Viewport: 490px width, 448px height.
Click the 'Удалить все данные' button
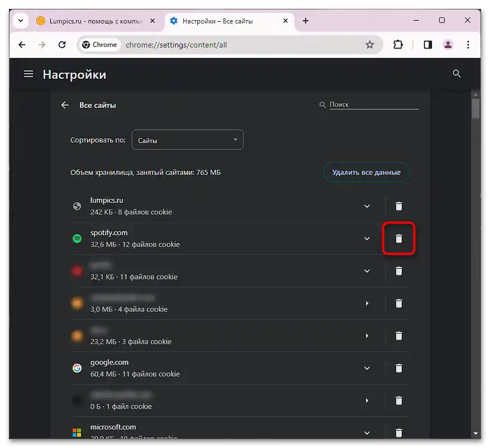(367, 172)
